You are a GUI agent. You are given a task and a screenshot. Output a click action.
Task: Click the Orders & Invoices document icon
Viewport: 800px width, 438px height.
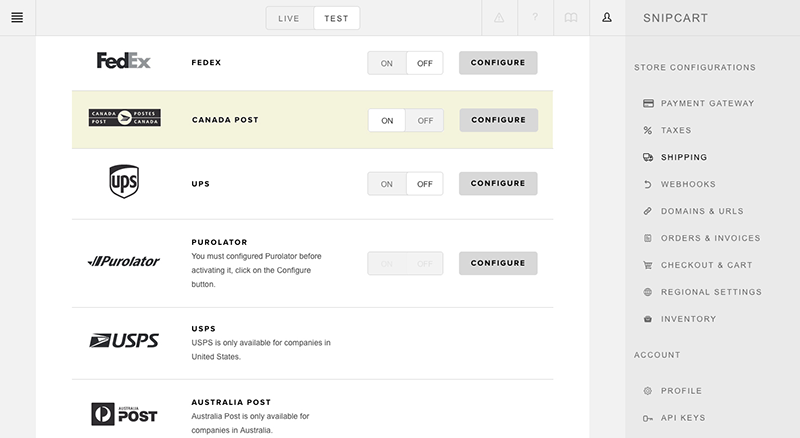(x=647, y=238)
